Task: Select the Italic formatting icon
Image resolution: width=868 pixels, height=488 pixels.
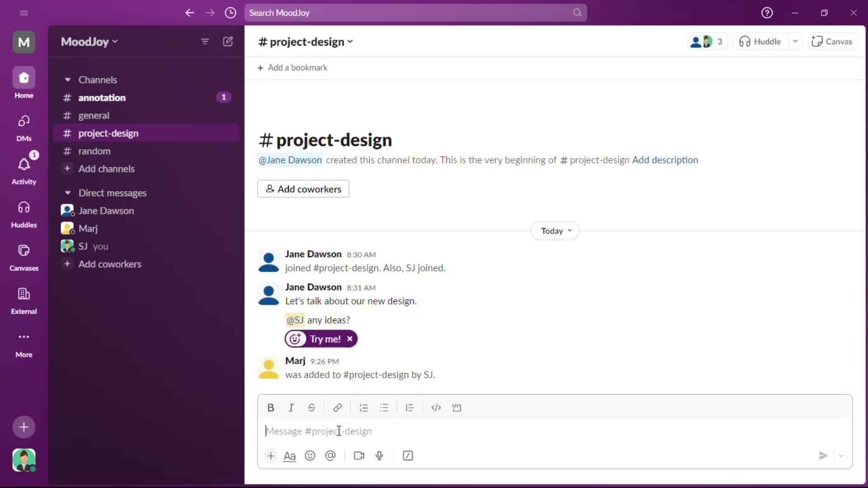Action: (x=291, y=408)
